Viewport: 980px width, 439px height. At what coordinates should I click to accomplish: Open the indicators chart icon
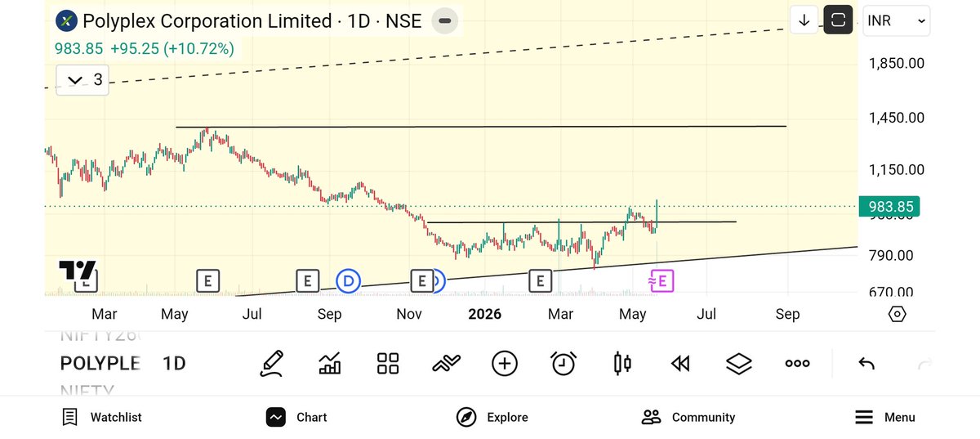330,363
